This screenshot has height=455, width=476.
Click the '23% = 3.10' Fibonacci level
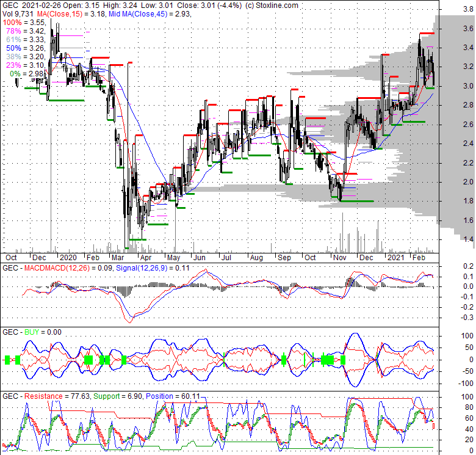point(26,65)
